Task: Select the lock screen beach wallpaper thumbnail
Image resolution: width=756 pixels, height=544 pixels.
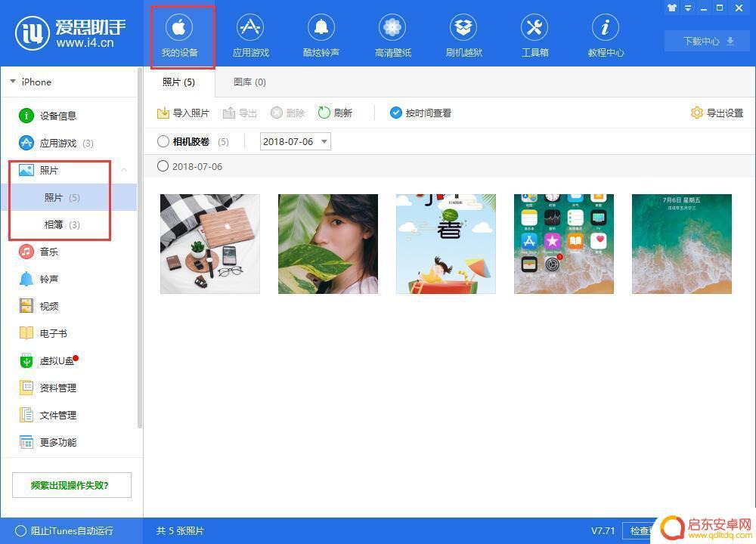Action: 681,244
